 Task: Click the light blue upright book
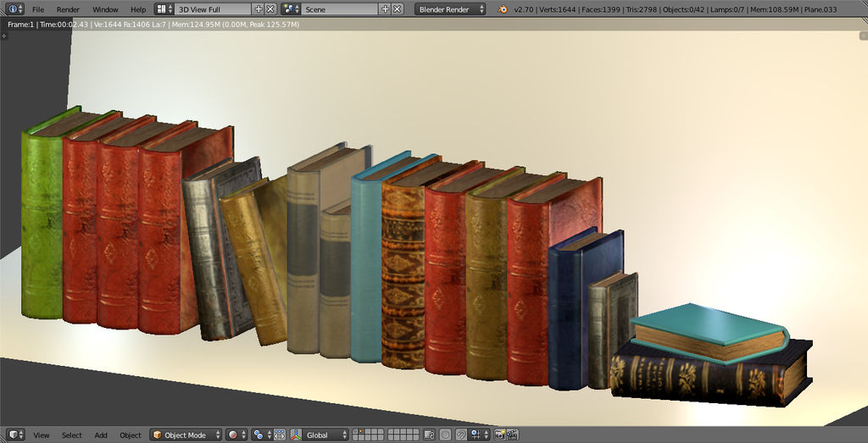tap(366, 265)
